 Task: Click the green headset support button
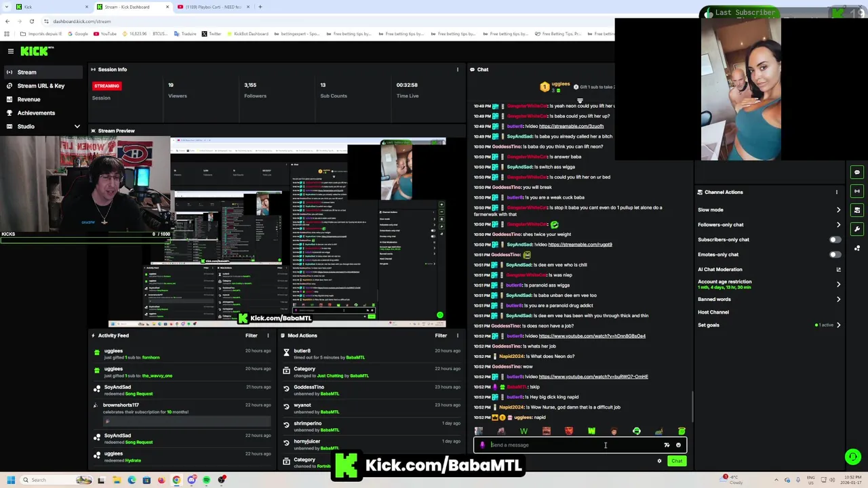point(853,457)
